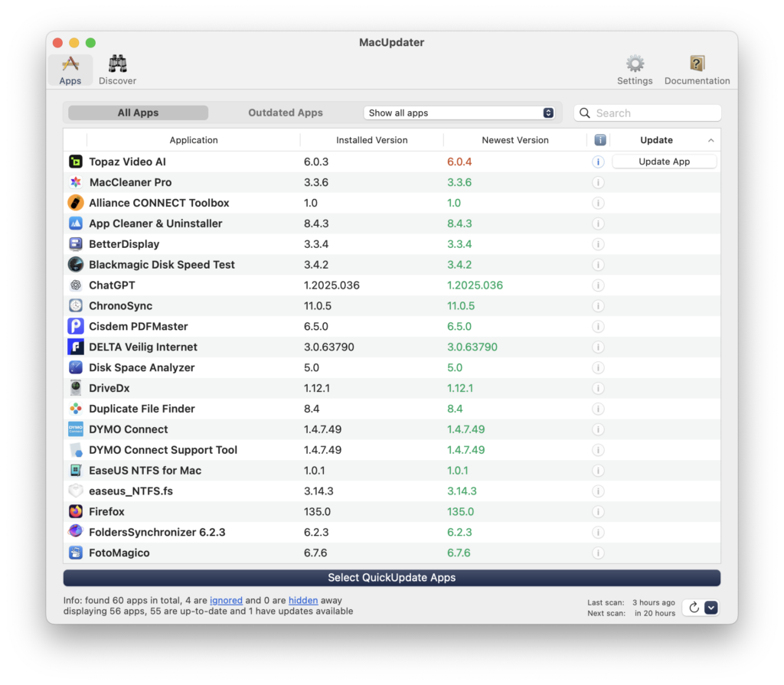784x685 pixels.
Task: Click the MacCleaner Pro app icon
Action: 76,182
